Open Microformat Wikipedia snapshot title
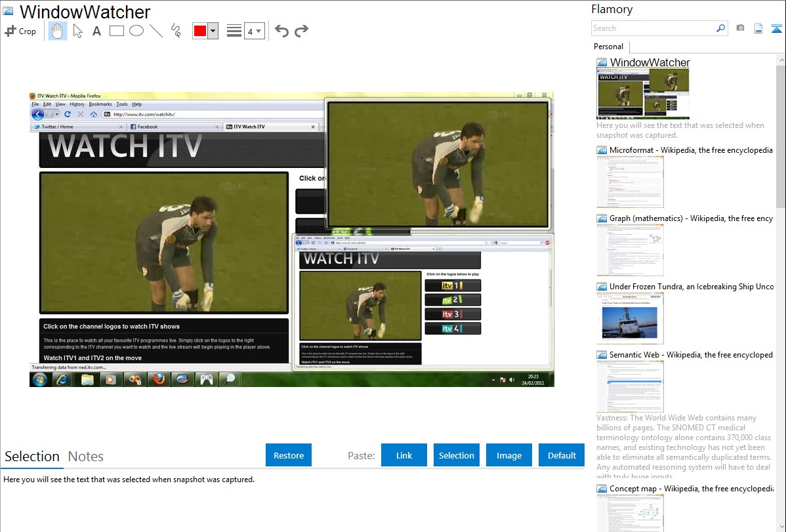 click(x=691, y=150)
